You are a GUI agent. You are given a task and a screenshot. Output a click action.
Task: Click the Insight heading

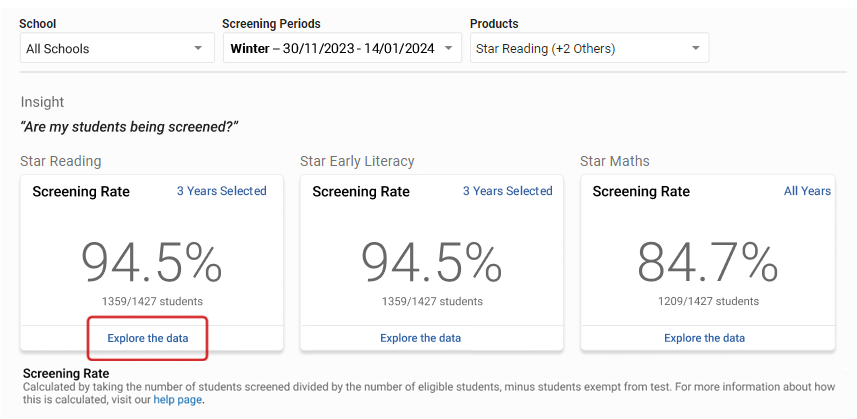coord(42,102)
